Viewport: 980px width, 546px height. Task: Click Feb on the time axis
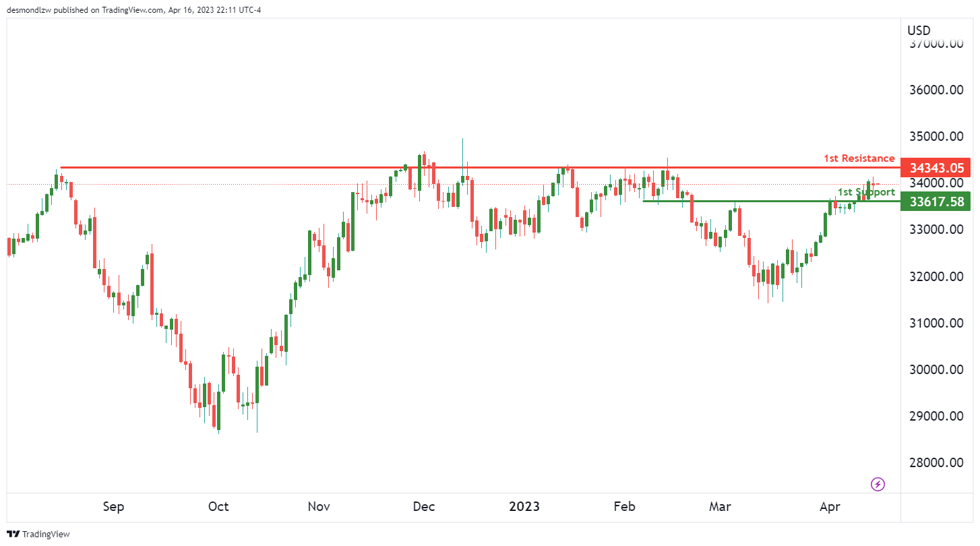point(624,507)
